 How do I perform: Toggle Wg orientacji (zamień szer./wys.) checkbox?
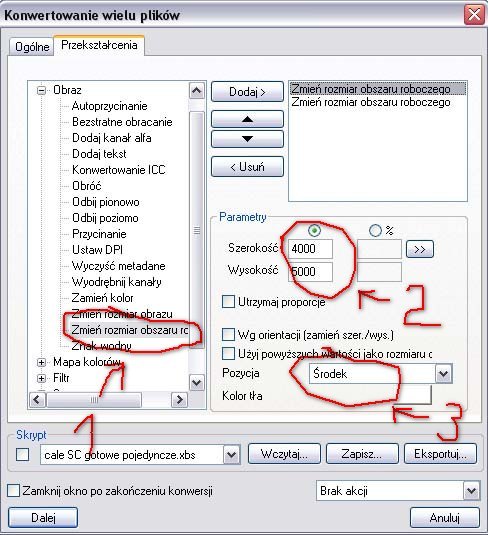click(x=228, y=335)
